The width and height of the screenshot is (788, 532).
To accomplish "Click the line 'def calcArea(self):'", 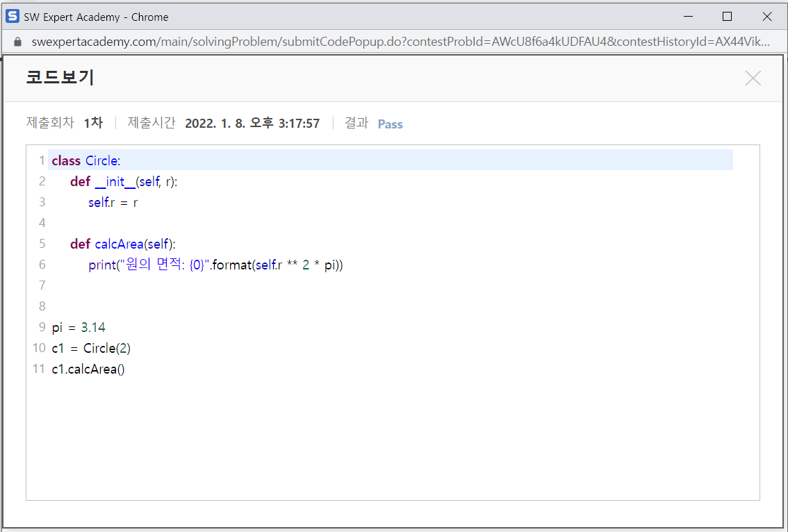I will pyautogui.click(x=123, y=244).
